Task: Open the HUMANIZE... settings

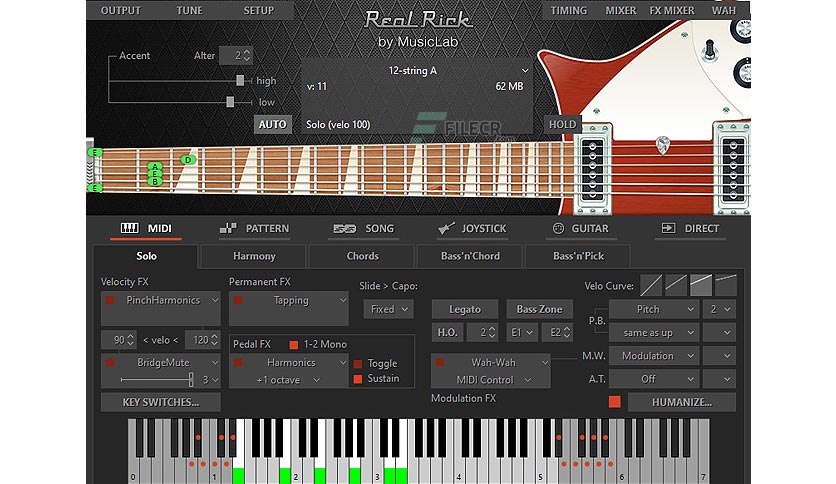Action: tap(682, 402)
